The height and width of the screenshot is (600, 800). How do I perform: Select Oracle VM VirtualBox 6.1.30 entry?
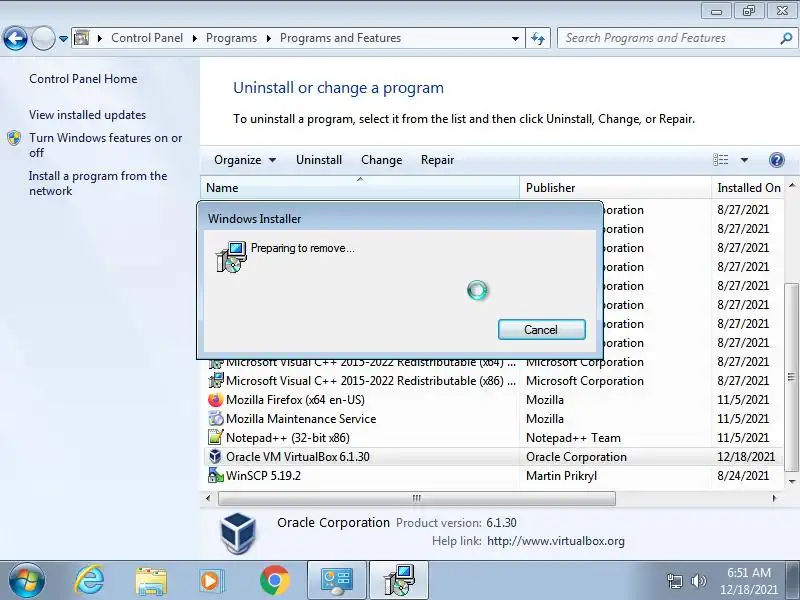[x=492, y=457]
